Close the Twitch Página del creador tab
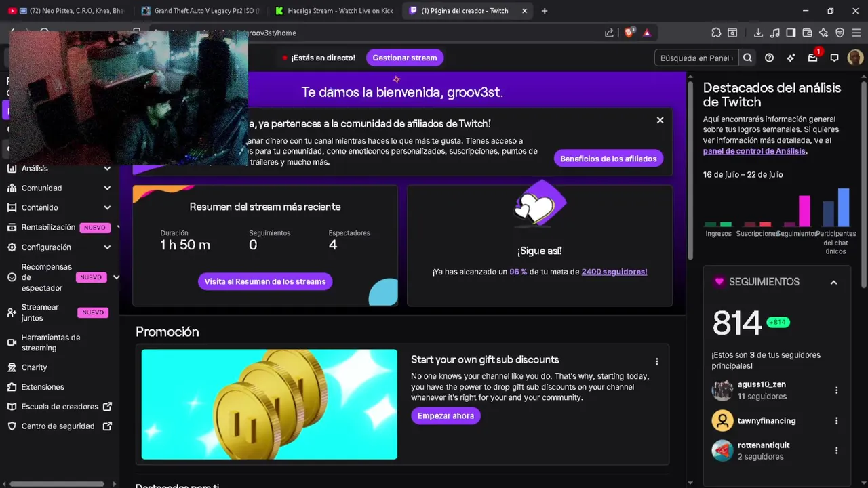Image resolution: width=868 pixels, height=488 pixels. 524,11
